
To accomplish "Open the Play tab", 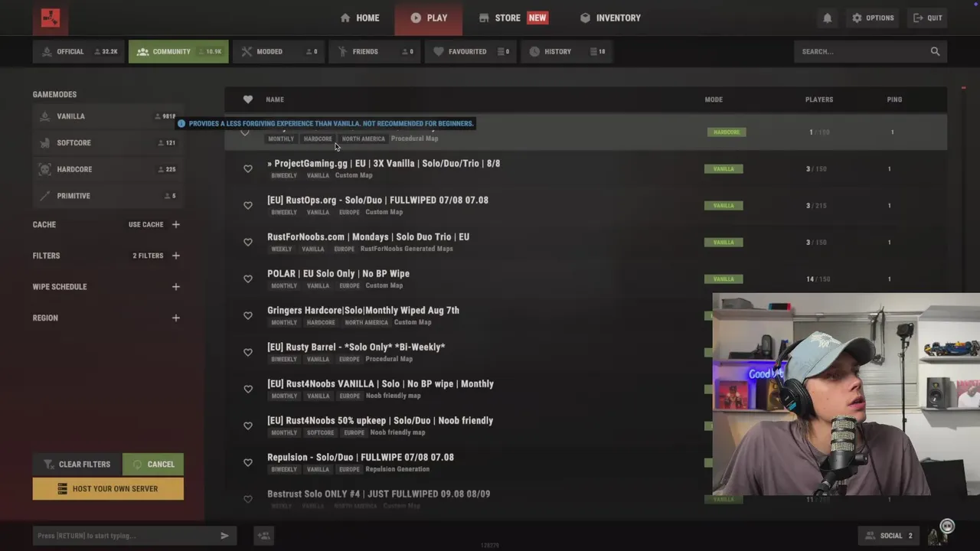I will point(429,18).
